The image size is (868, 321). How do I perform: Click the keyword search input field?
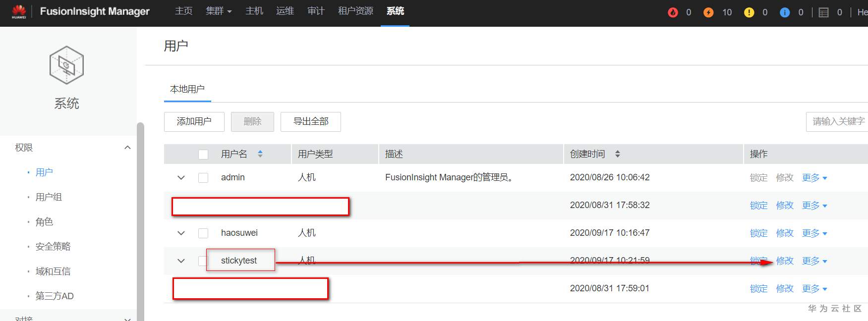point(837,121)
